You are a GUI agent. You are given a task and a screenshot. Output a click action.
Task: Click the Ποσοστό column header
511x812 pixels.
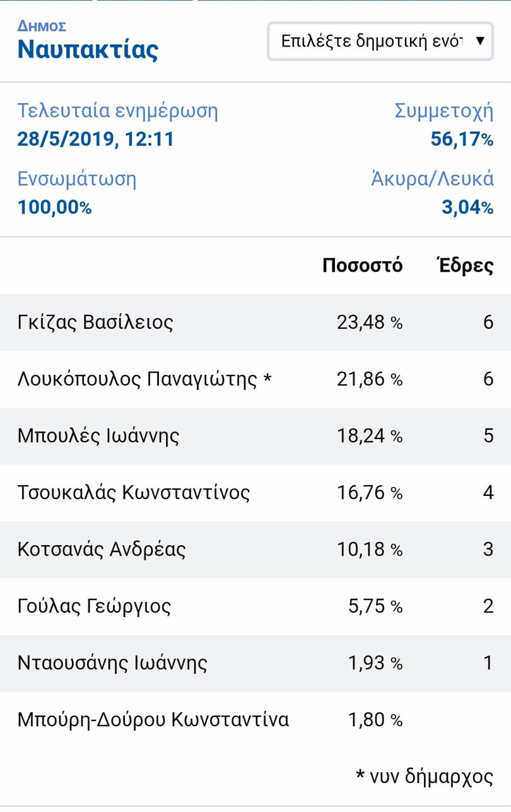pyautogui.click(x=362, y=266)
